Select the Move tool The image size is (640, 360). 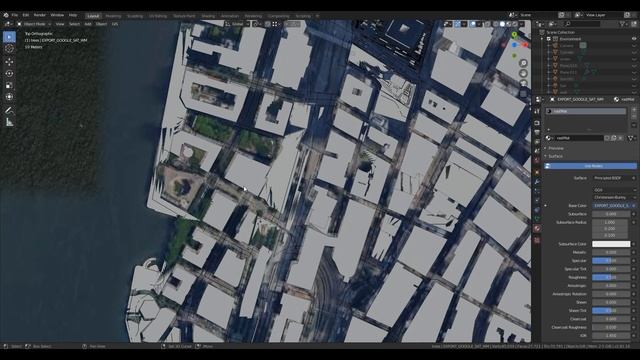[9, 62]
